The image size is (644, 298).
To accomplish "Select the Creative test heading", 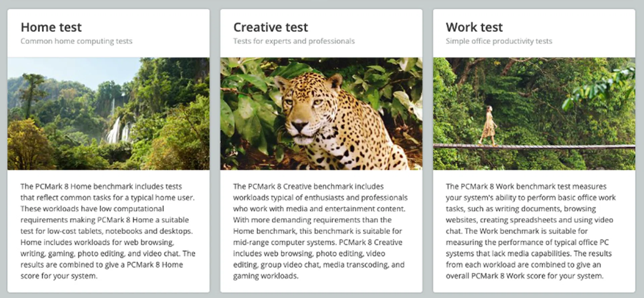I will point(270,27).
